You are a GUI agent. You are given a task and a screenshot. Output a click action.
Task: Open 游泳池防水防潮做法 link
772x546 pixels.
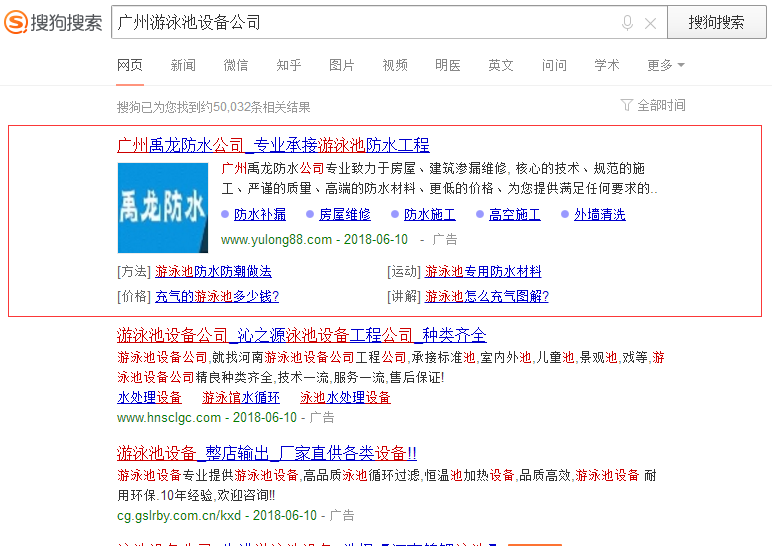tap(213, 271)
